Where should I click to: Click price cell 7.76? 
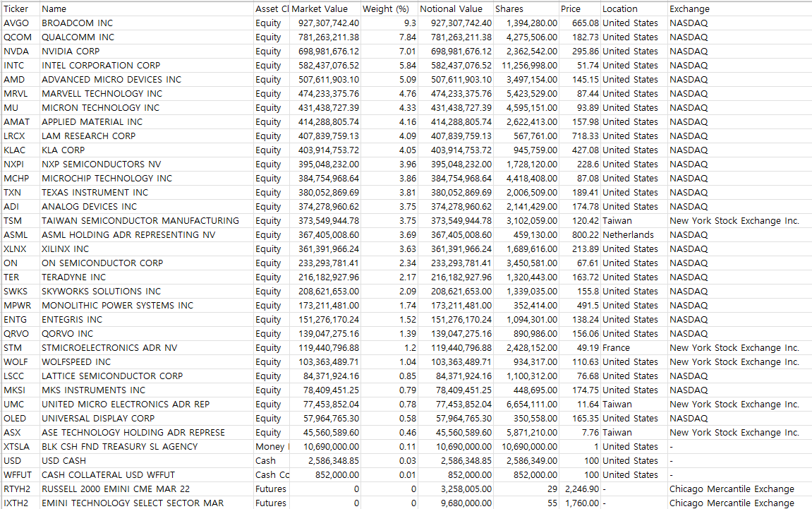pyautogui.click(x=579, y=433)
